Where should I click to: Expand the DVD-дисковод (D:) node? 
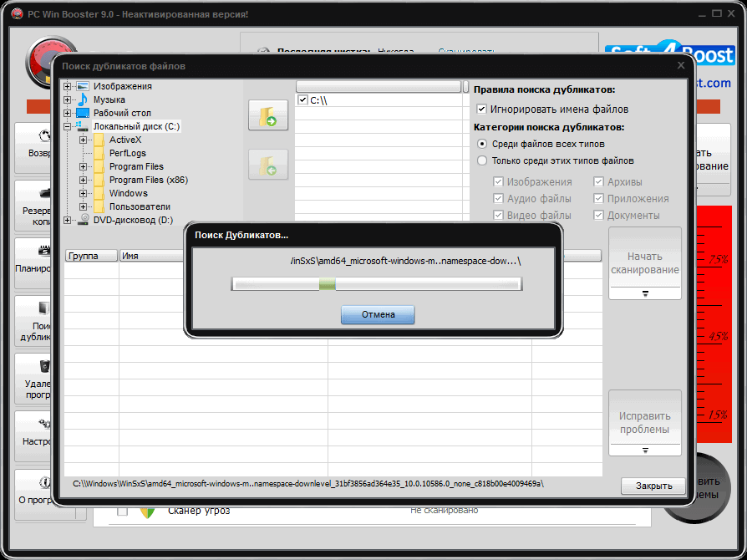click(67, 220)
